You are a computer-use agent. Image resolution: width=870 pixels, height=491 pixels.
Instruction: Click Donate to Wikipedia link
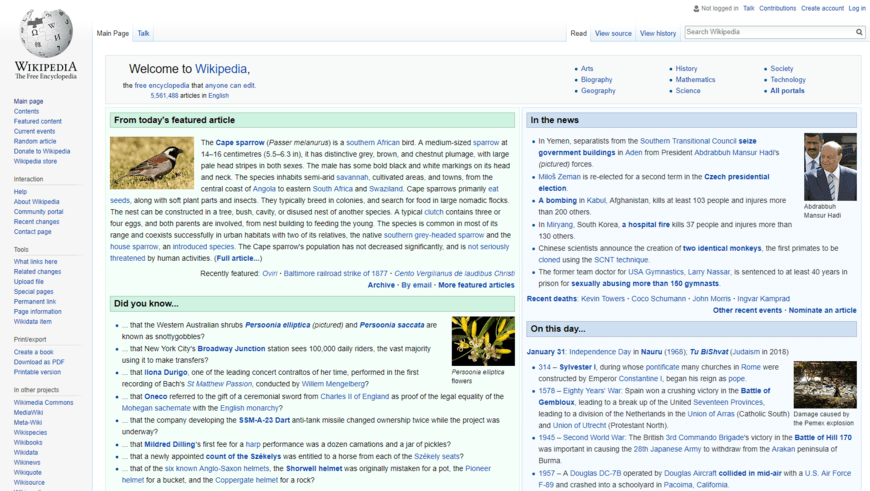point(42,151)
